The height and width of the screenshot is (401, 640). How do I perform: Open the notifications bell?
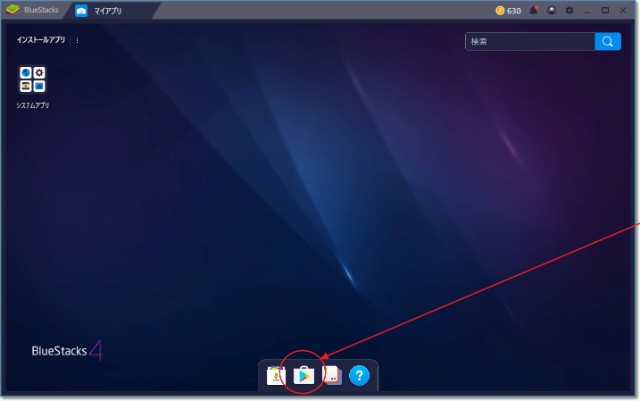tap(534, 10)
